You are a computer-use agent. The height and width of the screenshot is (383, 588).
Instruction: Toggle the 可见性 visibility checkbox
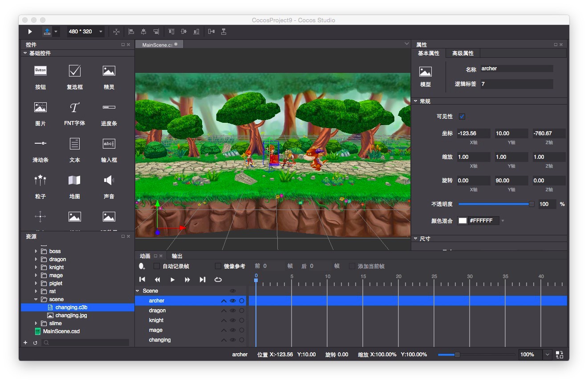coord(462,117)
